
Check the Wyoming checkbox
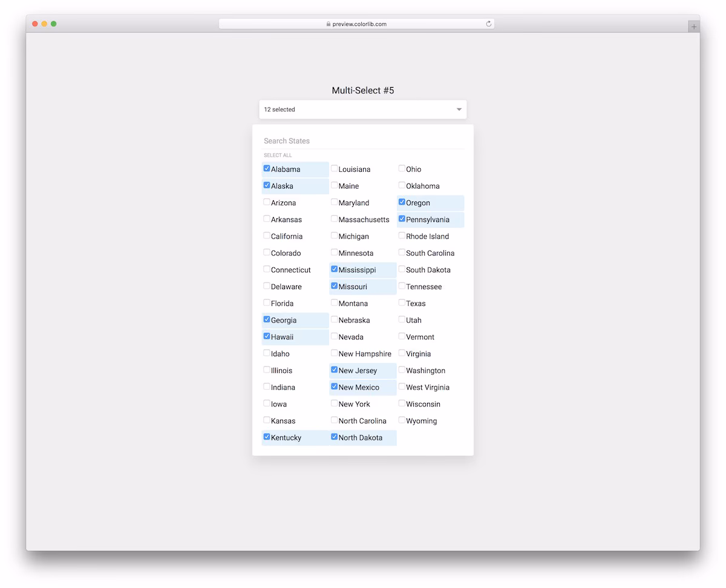[x=402, y=420]
